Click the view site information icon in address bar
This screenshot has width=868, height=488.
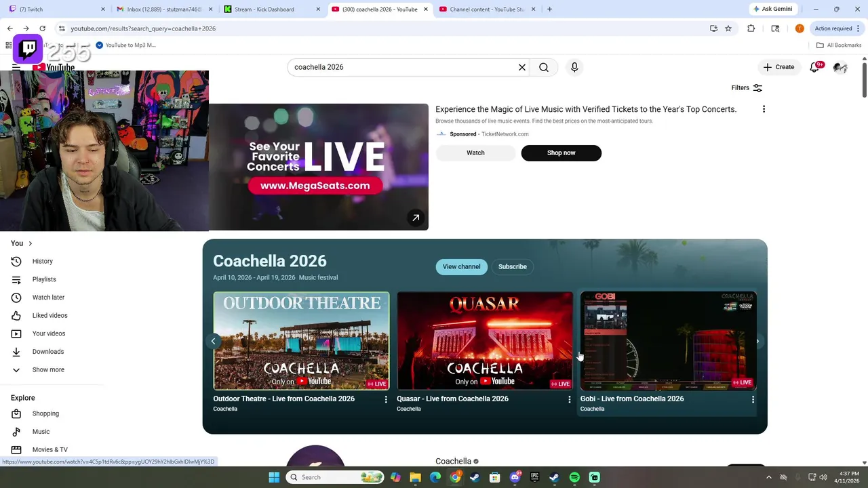[62, 28]
